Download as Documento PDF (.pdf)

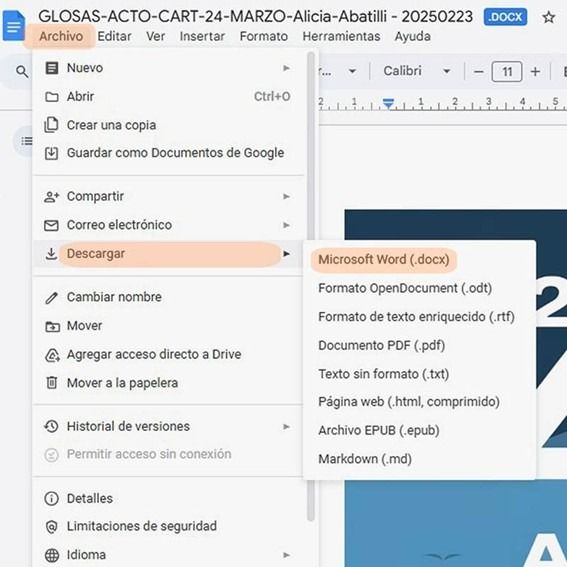(x=419, y=345)
